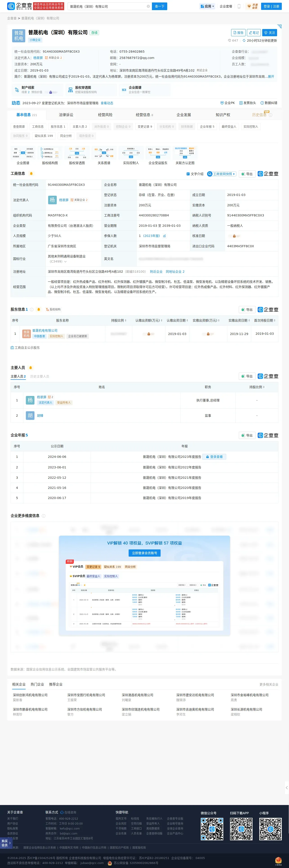Click the 立即登录会员账号 button

(x=144, y=553)
